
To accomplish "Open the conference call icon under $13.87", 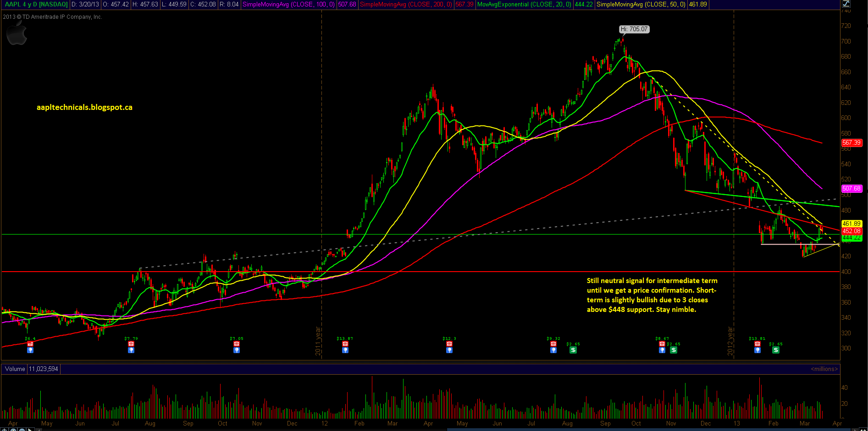I will pos(345,344).
